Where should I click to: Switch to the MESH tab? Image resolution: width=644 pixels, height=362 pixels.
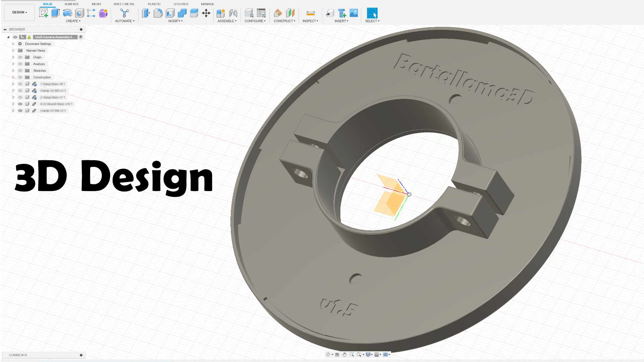pyautogui.click(x=96, y=4)
